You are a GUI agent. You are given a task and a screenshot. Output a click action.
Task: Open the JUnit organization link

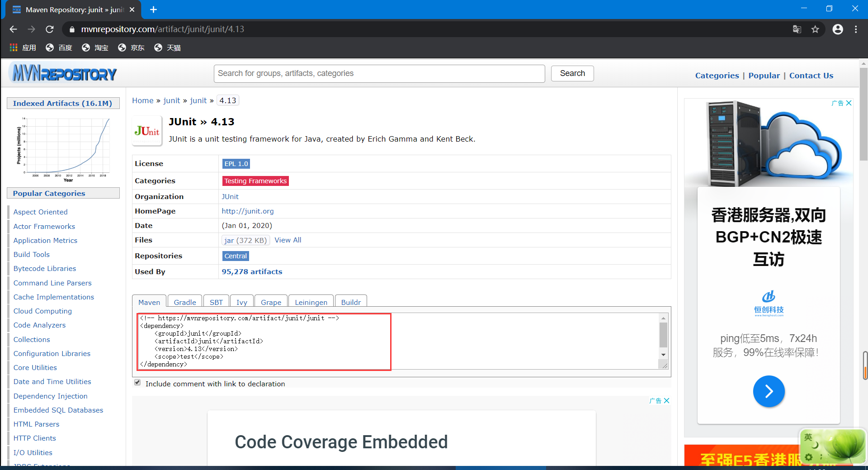230,196
